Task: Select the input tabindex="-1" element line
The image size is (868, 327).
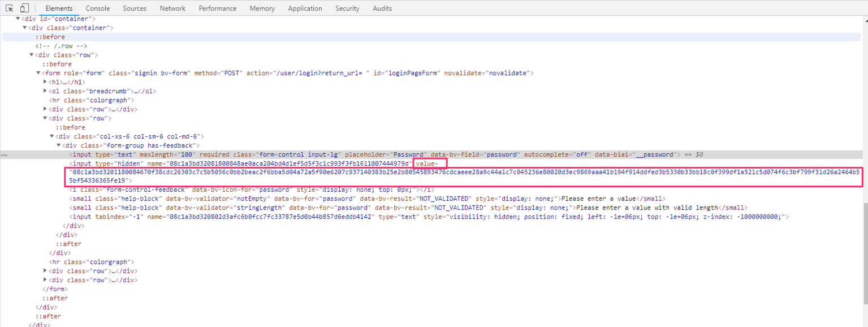Action: coord(429,217)
